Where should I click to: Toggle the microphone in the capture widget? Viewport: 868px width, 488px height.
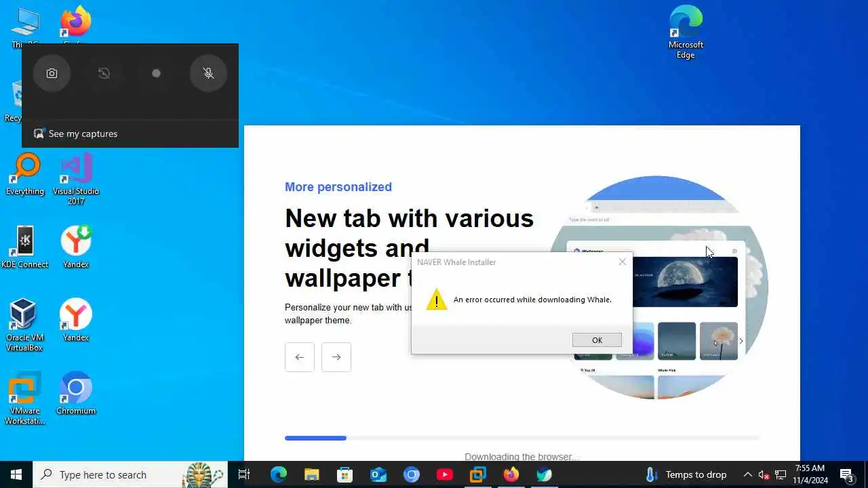click(209, 73)
